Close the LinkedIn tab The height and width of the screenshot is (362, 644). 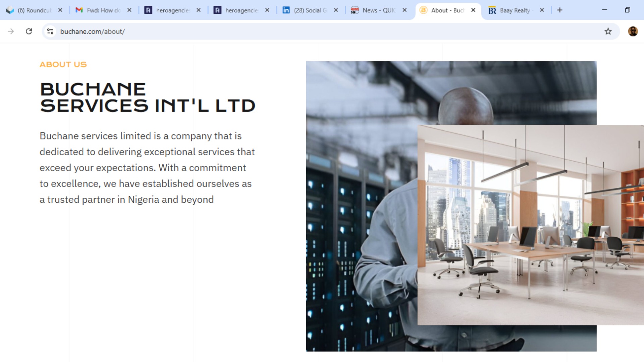[336, 10]
